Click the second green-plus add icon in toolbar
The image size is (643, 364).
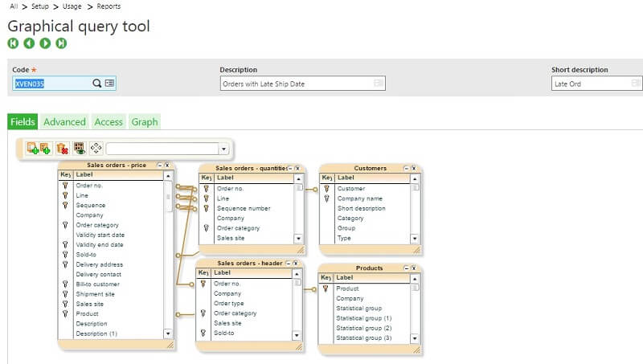[x=45, y=148]
